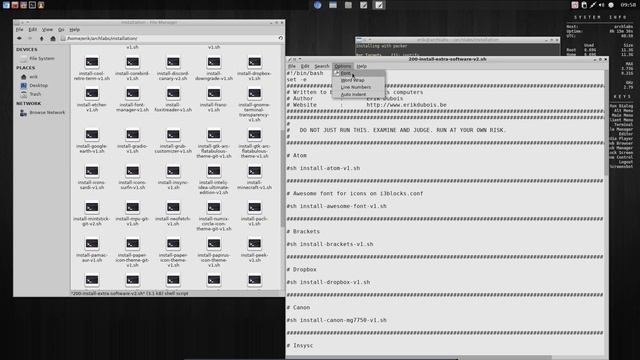Viewport: 640px width, 360px height.
Task: Select the install-mintstick-git-v2.sh file icon
Action: (x=92, y=207)
